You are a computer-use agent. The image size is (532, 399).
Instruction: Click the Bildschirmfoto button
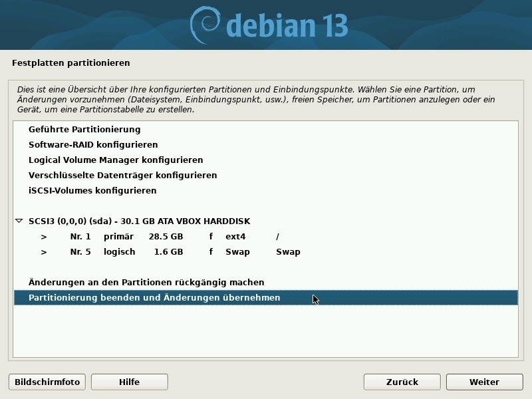[x=47, y=382]
